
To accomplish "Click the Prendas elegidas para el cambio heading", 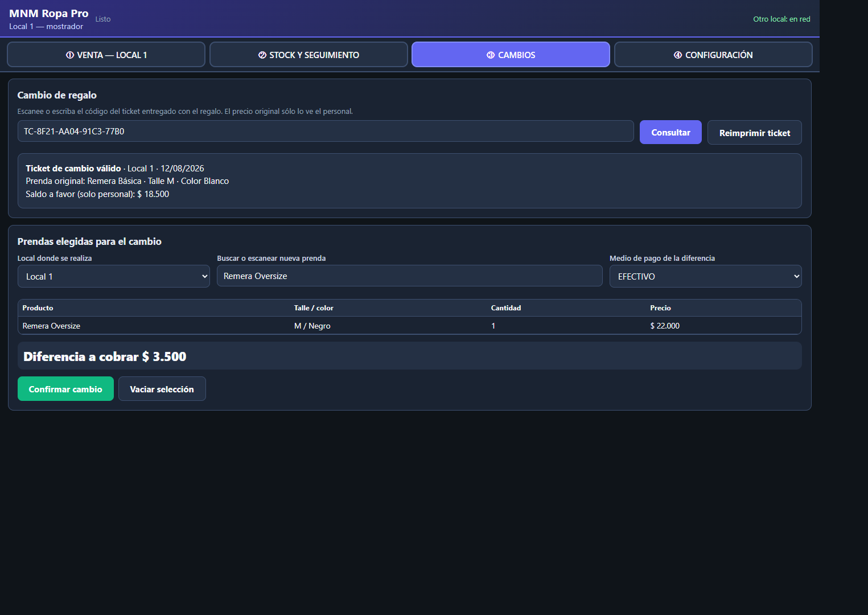I will tap(89, 241).
